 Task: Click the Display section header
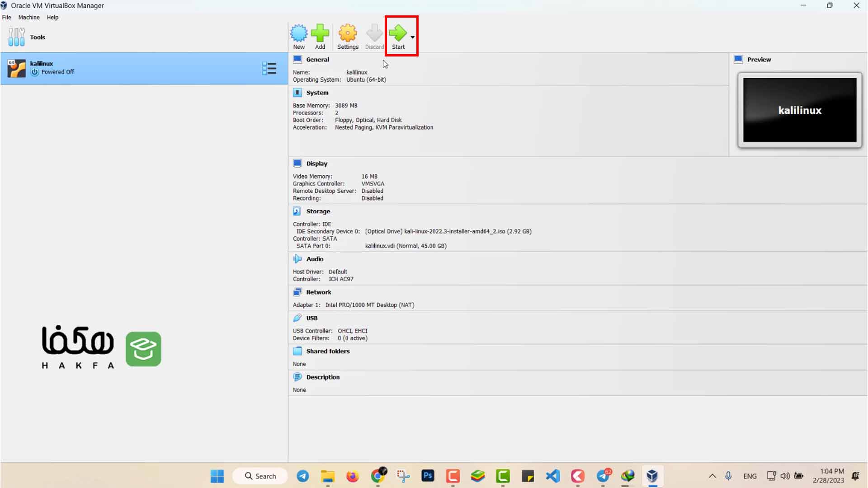tap(316, 164)
